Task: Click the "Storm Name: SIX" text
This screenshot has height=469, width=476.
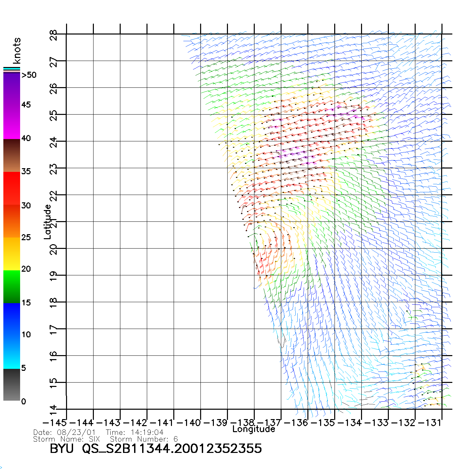Action: 66,439
